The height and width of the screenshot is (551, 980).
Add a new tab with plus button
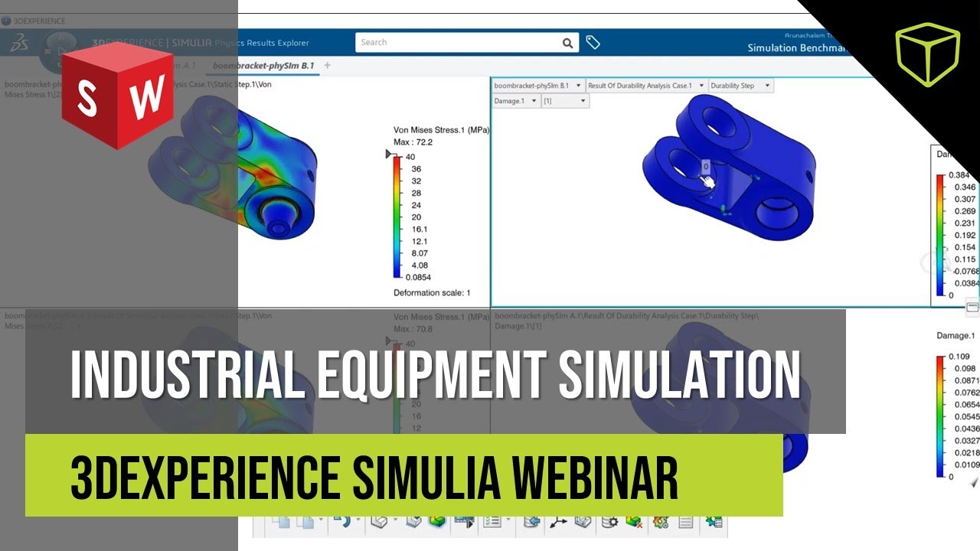(x=328, y=66)
